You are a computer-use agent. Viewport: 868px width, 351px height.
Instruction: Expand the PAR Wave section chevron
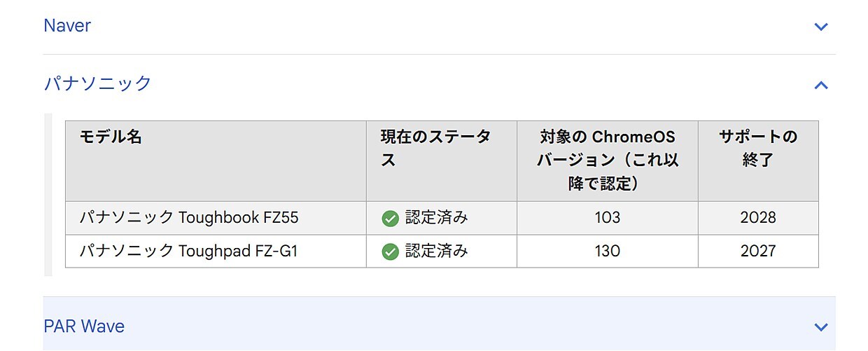pos(821,327)
